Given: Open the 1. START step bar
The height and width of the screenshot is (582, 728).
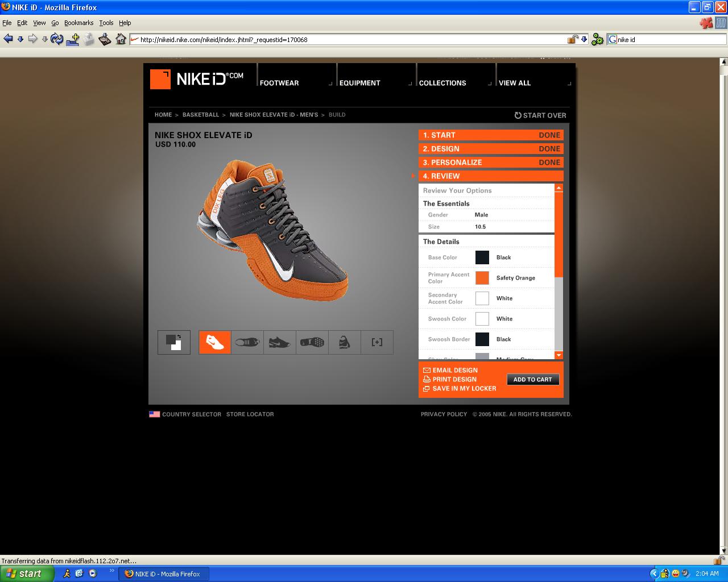Looking at the screenshot, I should pyautogui.click(x=491, y=135).
